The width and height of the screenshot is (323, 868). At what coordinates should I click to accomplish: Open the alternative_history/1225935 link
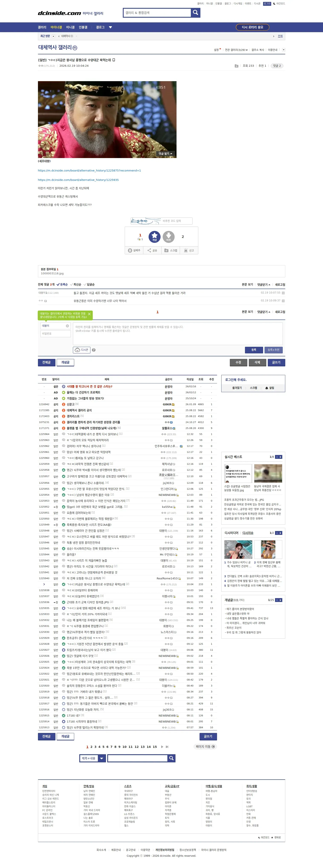[x=78, y=180]
